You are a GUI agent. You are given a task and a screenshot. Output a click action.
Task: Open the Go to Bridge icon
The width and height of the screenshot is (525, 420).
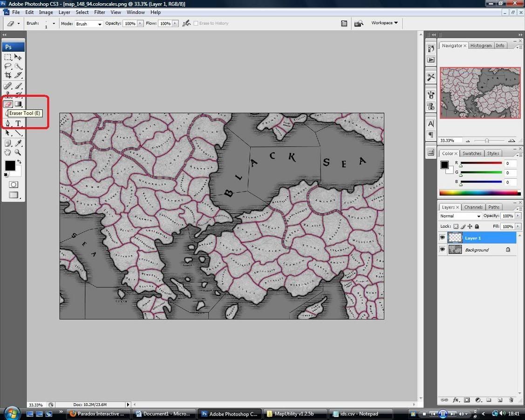point(359,23)
